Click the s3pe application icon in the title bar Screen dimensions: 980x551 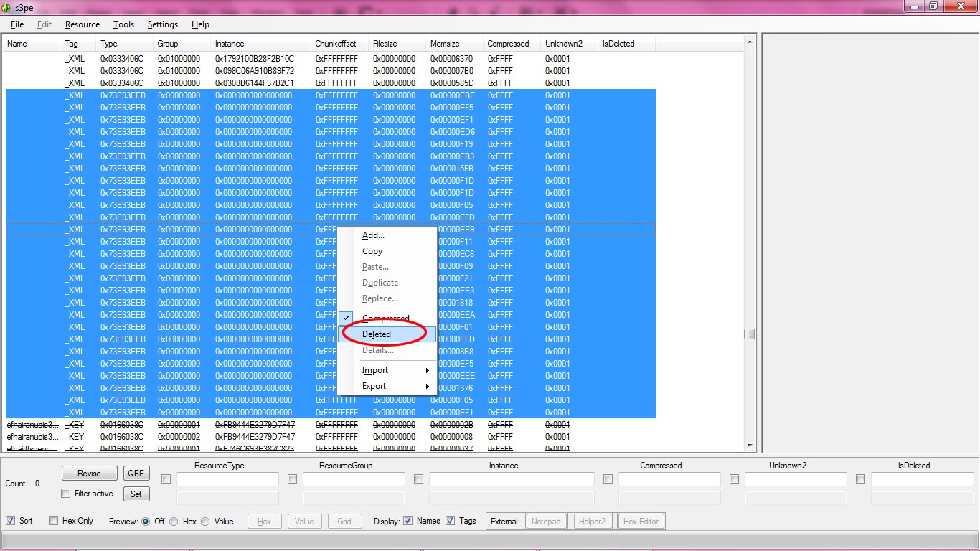point(7,7)
